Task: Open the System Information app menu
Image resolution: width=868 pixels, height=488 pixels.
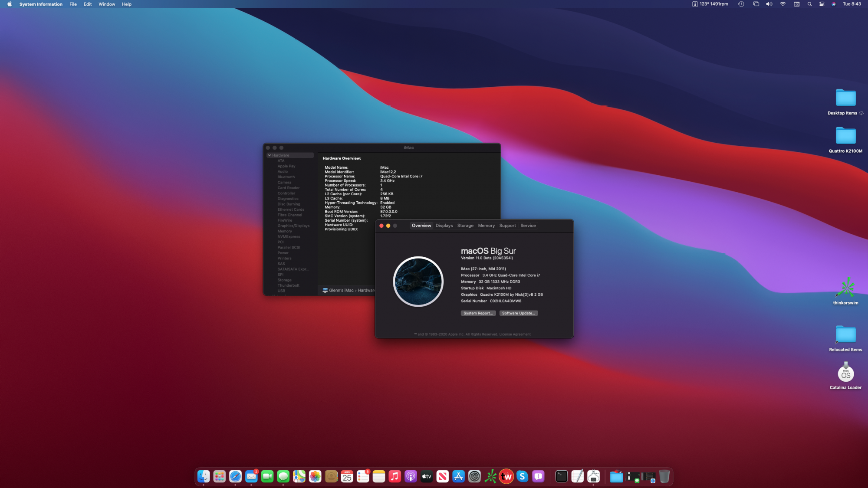Action: coord(41,4)
